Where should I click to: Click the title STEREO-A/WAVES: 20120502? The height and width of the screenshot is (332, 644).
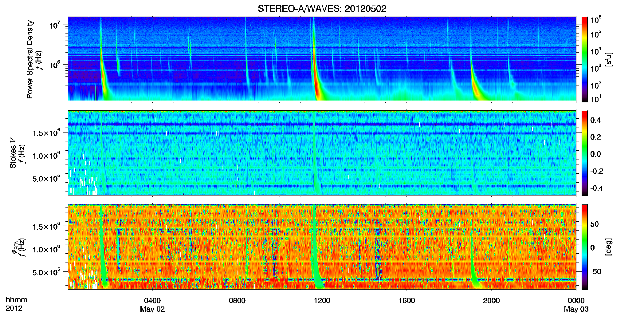pos(322,9)
